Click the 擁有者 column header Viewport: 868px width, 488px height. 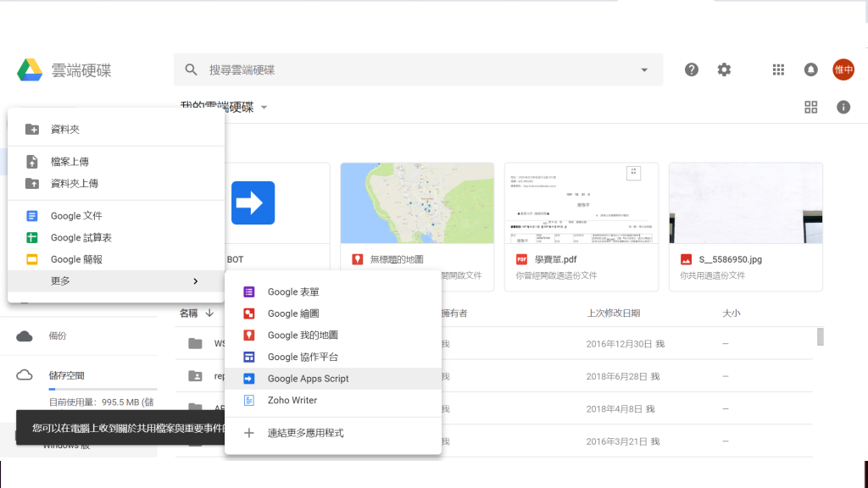coord(454,313)
